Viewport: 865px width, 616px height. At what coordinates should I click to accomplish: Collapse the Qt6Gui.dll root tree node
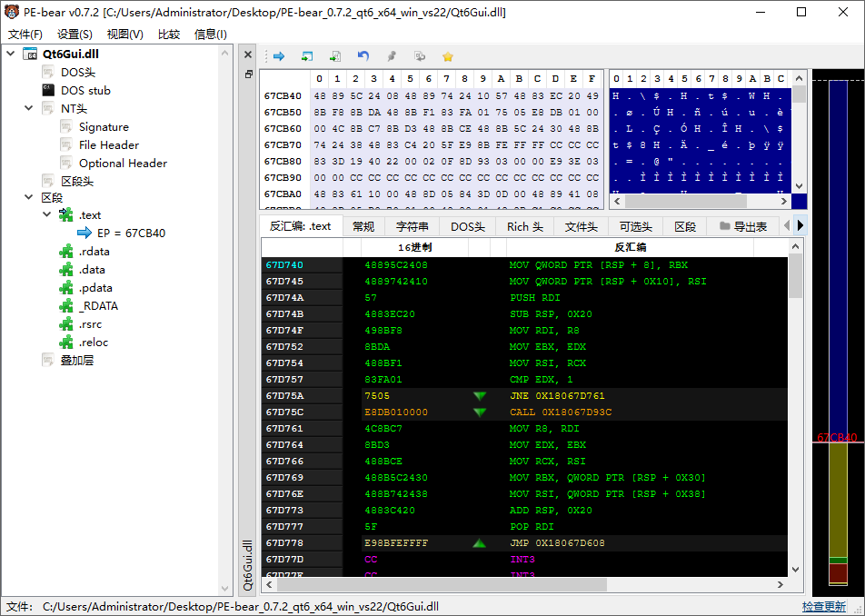click(x=11, y=54)
